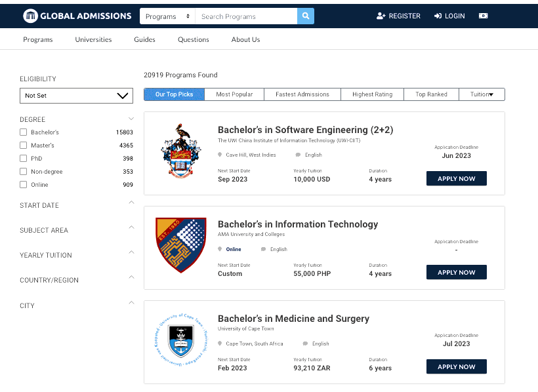Enable the Online degree checkbox
Viewport: 538px width, 392px height.
point(24,184)
